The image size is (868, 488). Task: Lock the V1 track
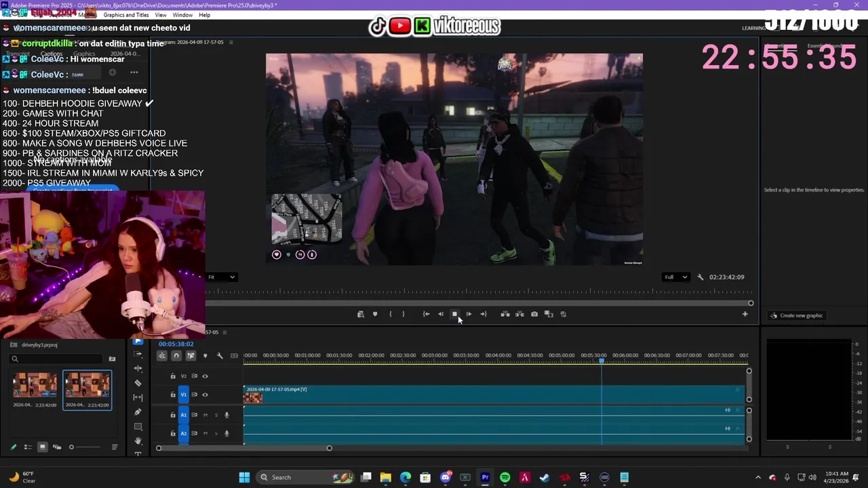[x=173, y=394]
